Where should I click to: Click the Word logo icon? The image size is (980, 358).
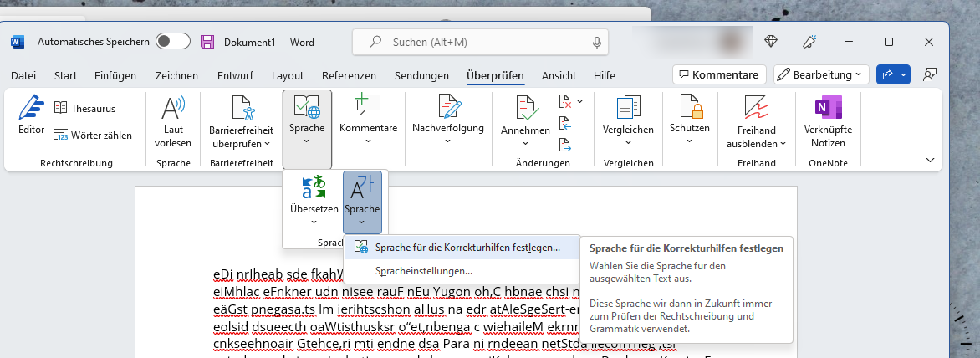(18, 42)
